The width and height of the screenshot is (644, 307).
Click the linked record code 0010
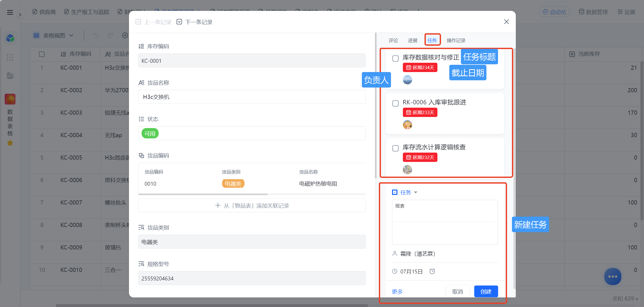(x=150, y=184)
